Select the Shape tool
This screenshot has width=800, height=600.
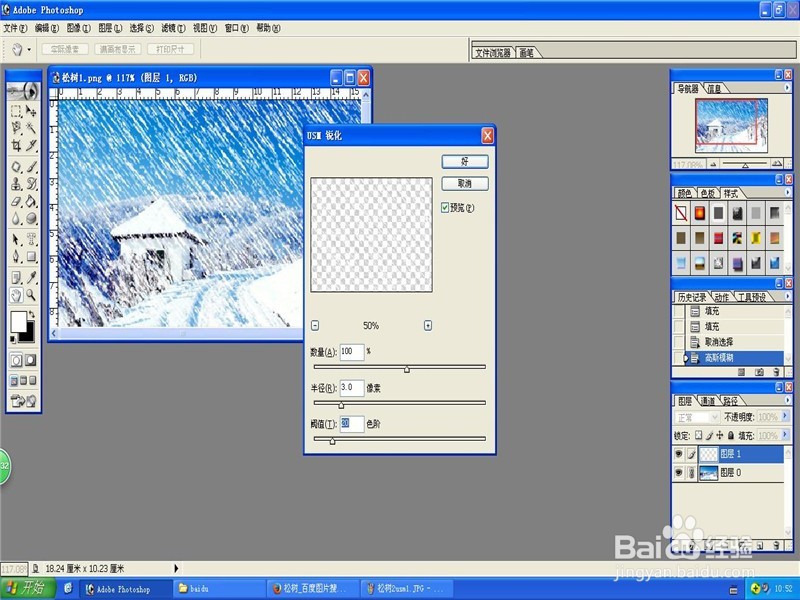click(x=31, y=256)
